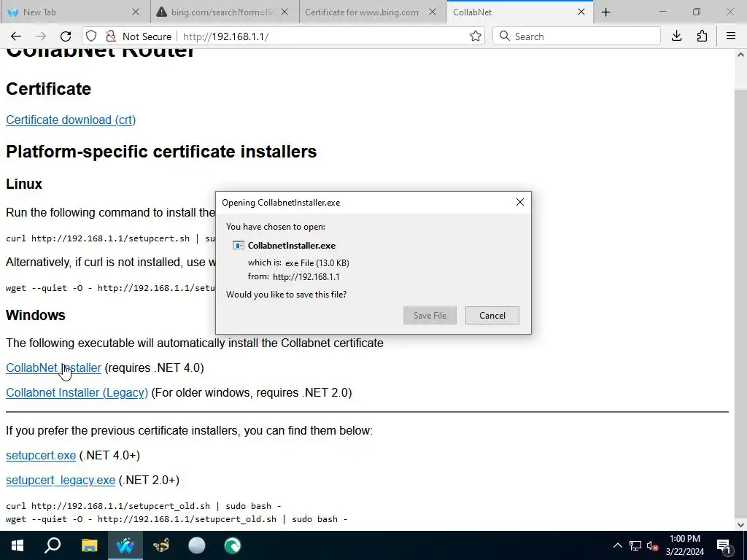The height and width of the screenshot is (560, 747).
Task: Click the page scrollbar down arrow
Action: (x=740, y=525)
